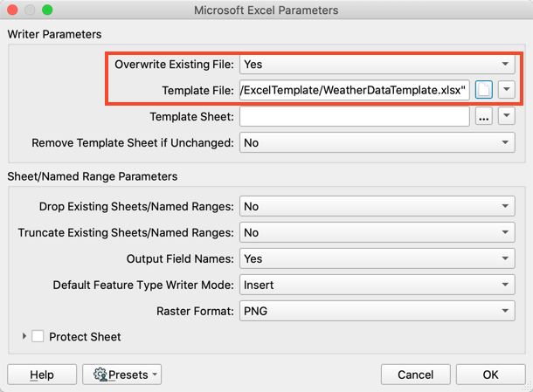Click the Template File path field

point(354,90)
